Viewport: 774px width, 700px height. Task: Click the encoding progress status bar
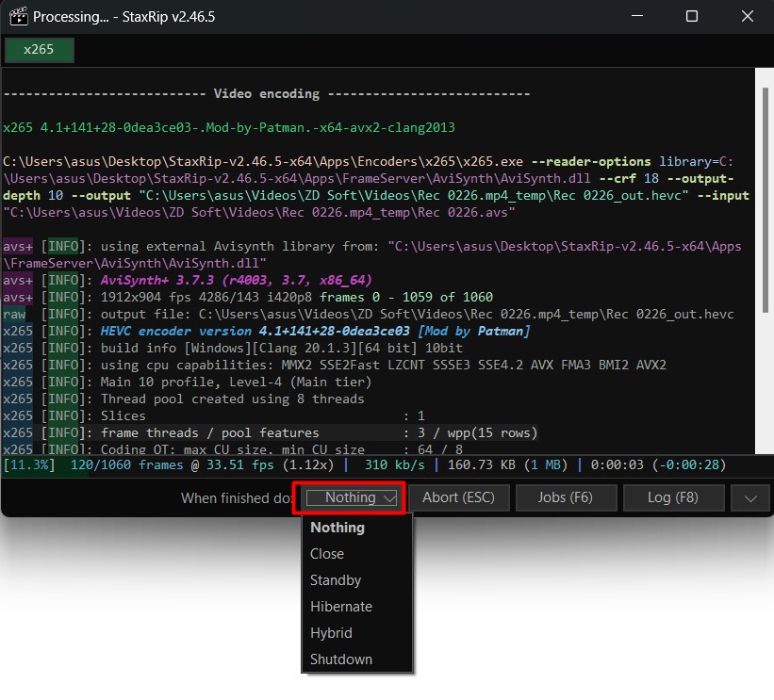point(377,464)
